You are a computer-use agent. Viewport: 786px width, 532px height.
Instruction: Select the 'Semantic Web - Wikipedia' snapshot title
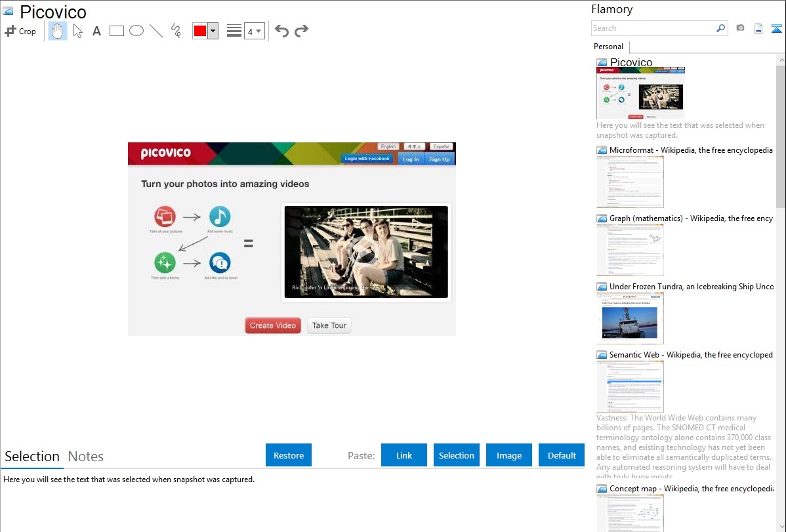click(x=691, y=354)
